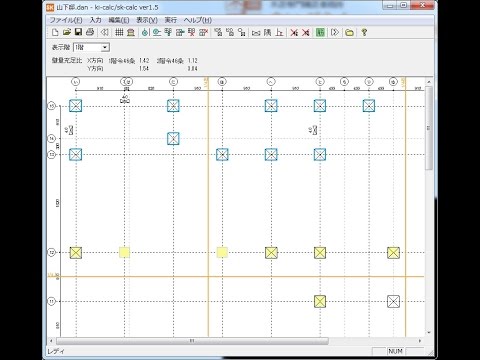Click the kanji 隅 corner toolbar icon

pyautogui.click(x=267, y=32)
